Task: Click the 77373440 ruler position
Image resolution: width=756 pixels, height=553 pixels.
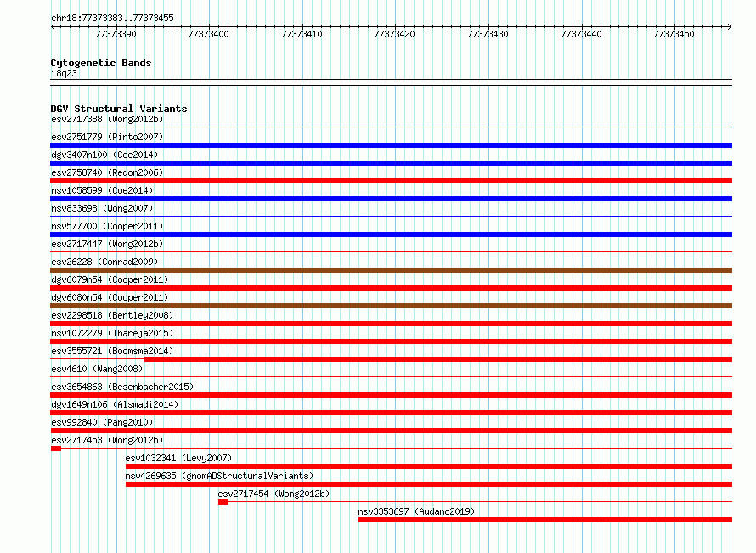Action: tap(581, 34)
